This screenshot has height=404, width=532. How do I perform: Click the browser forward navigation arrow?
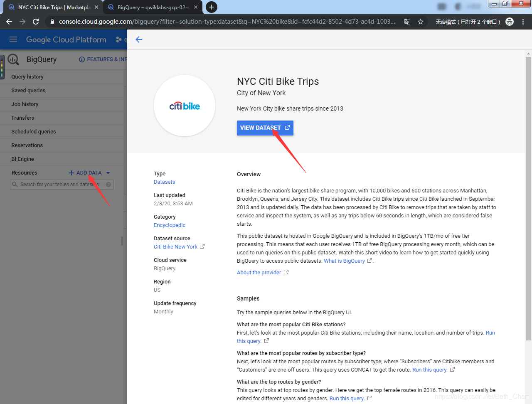click(22, 22)
